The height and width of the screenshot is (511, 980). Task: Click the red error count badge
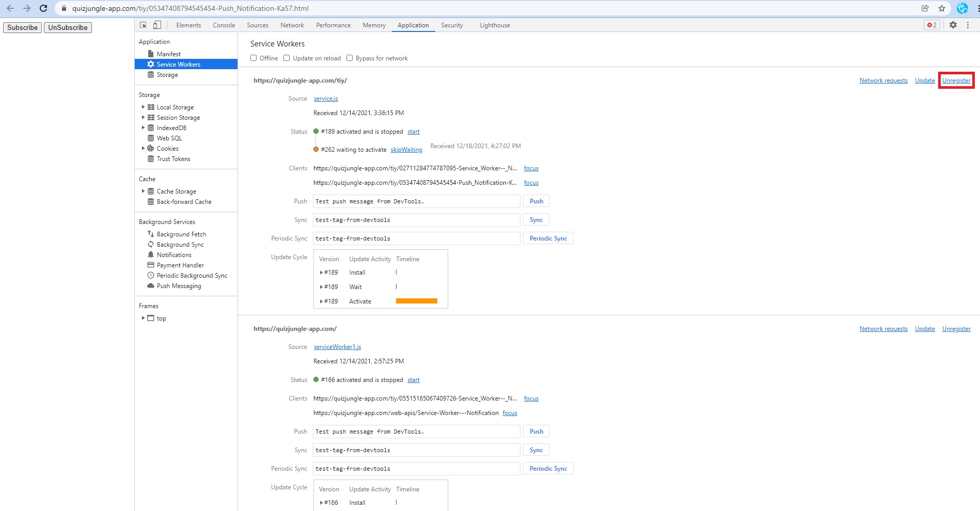(x=931, y=25)
